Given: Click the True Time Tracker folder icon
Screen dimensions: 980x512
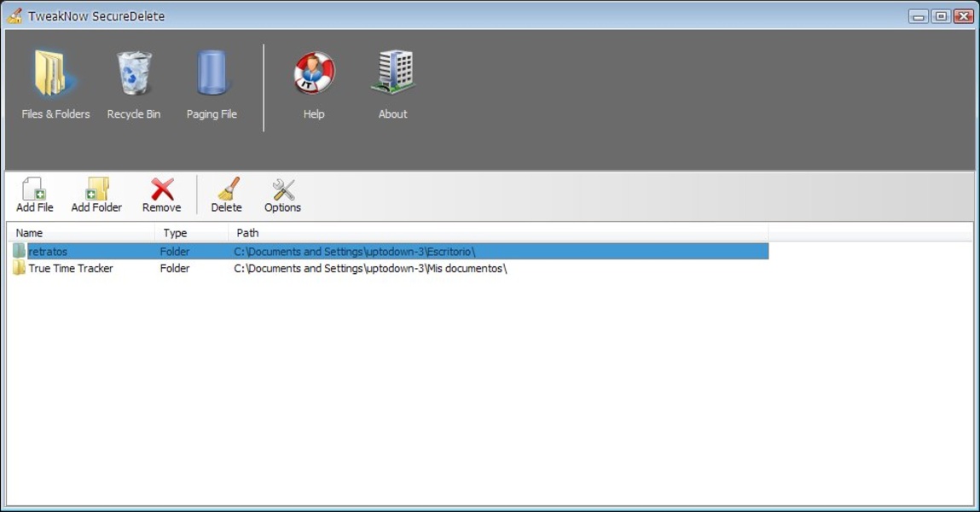Looking at the screenshot, I should click(19, 268).
